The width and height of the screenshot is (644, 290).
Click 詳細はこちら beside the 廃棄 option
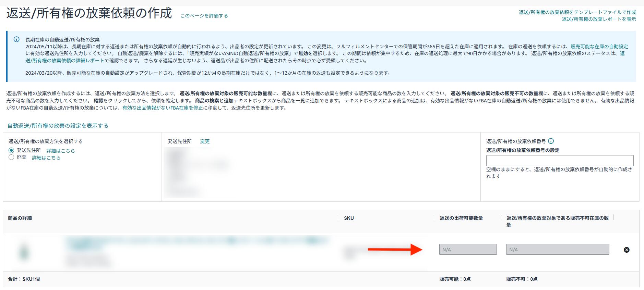point(46,157)
